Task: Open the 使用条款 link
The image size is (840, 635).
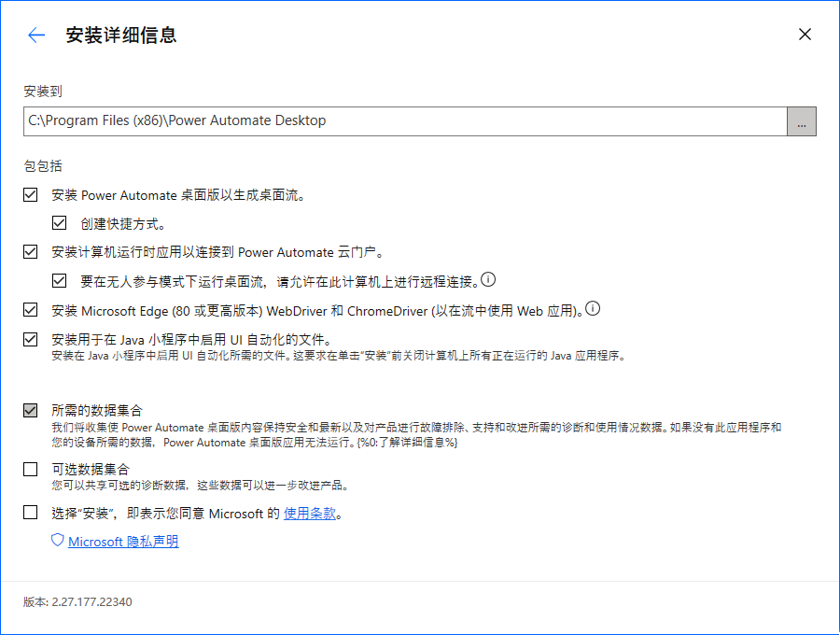Action: point(309,513)
